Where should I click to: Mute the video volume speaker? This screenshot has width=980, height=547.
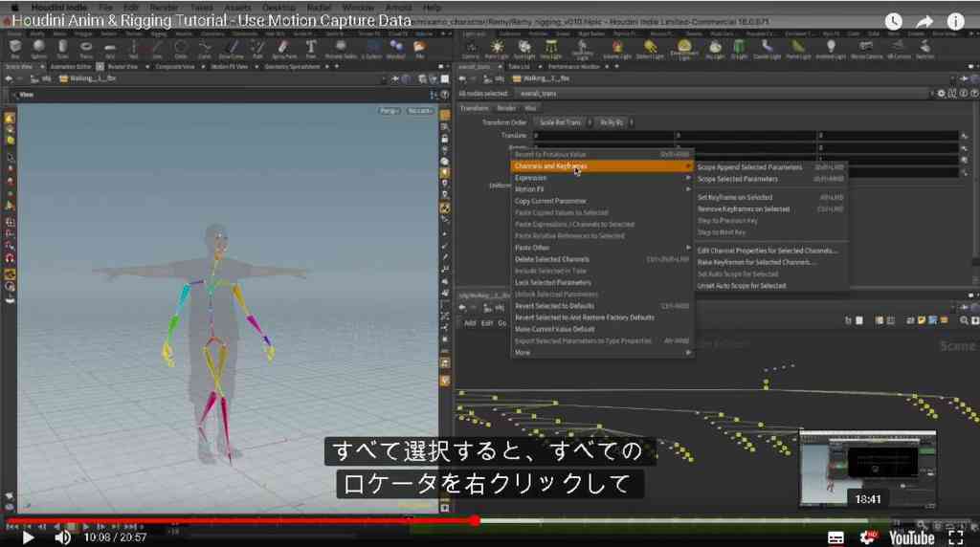[62, 537]
